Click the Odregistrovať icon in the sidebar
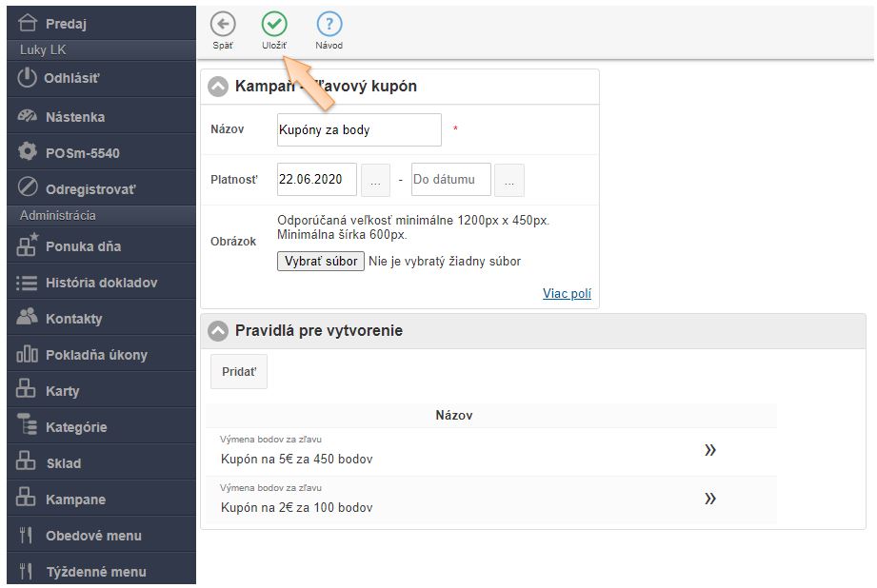 28,187
